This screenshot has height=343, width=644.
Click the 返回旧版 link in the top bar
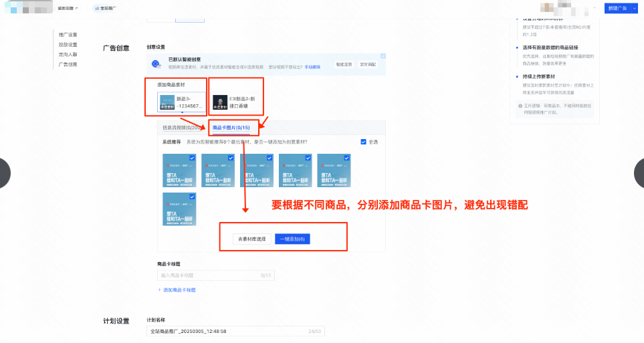click(68, 8)
